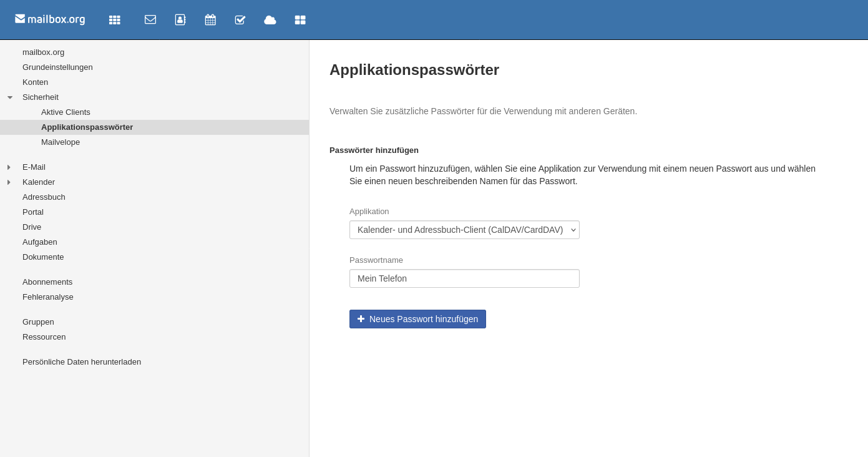The width and height of the screenshot is (868, 457).
Task: Open the Tasks checkmark icon
Action: (240, 19)
